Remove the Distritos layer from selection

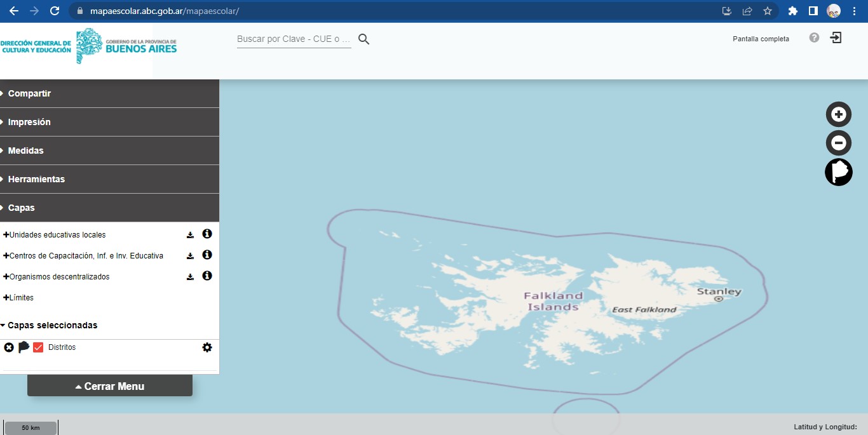tap(9, 347)
